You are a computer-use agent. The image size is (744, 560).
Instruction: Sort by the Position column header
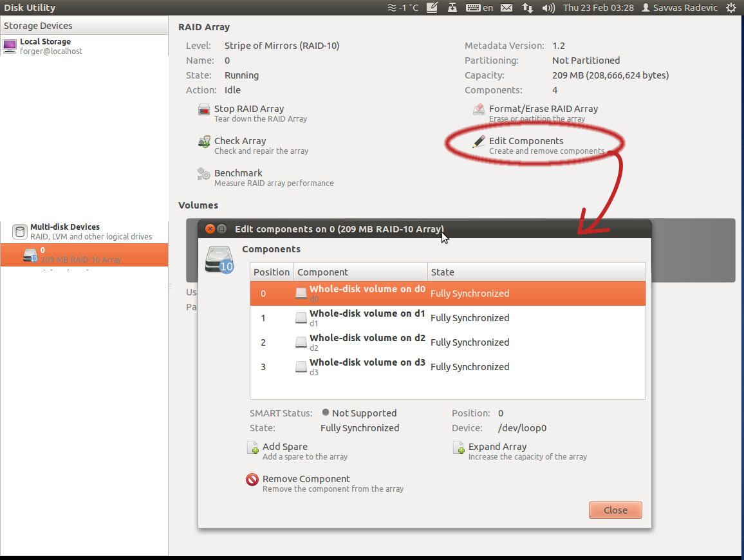click(272, 272)
